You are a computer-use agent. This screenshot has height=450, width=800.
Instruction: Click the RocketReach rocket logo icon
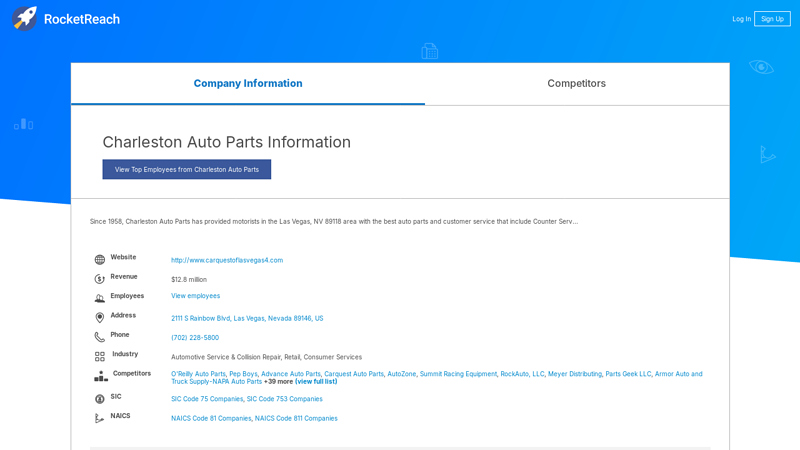coord(24,19)
